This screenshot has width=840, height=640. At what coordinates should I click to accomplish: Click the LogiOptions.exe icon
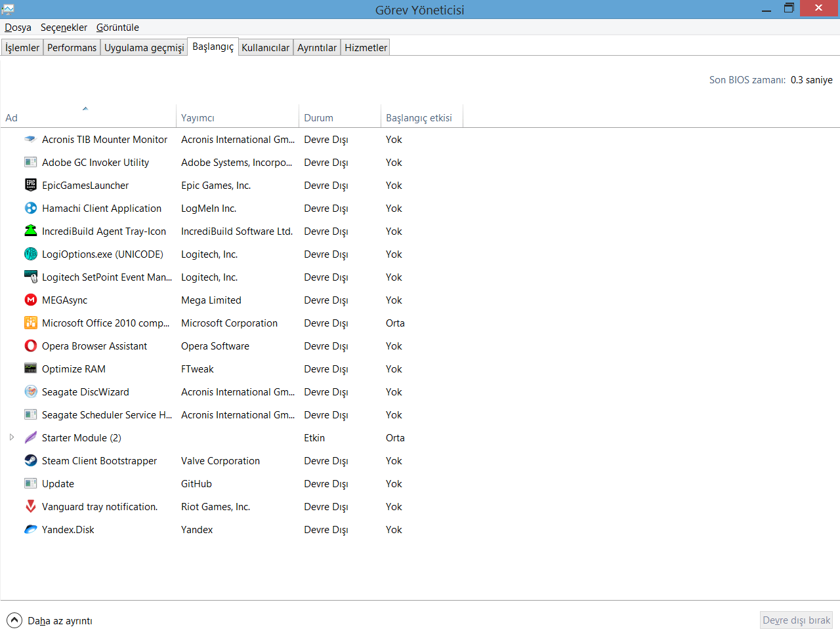[x=30, y=254]
